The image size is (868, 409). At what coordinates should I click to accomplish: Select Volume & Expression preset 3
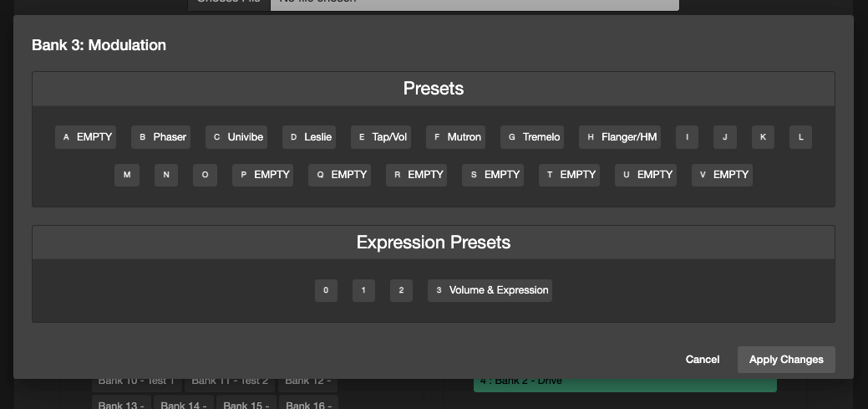coord(490,290)
